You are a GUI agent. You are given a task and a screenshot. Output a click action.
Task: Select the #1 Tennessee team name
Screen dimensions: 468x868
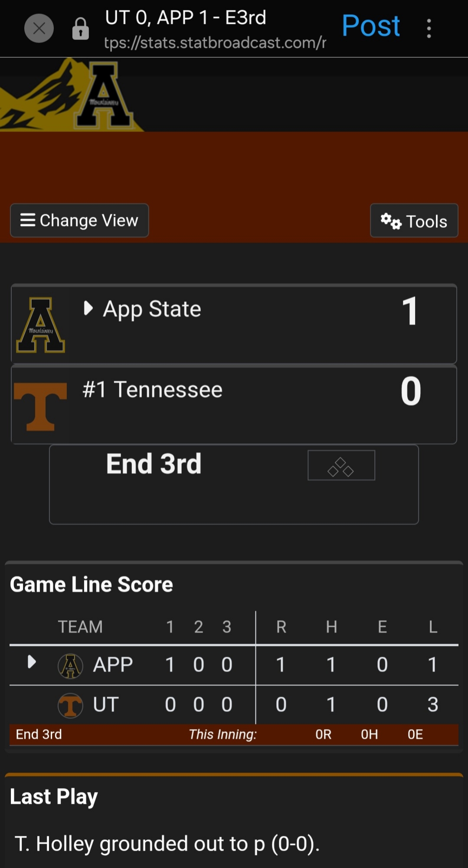[x=152, y=390]
